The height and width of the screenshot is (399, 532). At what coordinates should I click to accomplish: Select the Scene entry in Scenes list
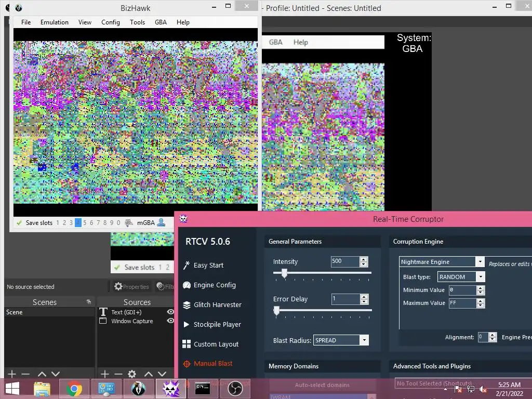point(49,312)
